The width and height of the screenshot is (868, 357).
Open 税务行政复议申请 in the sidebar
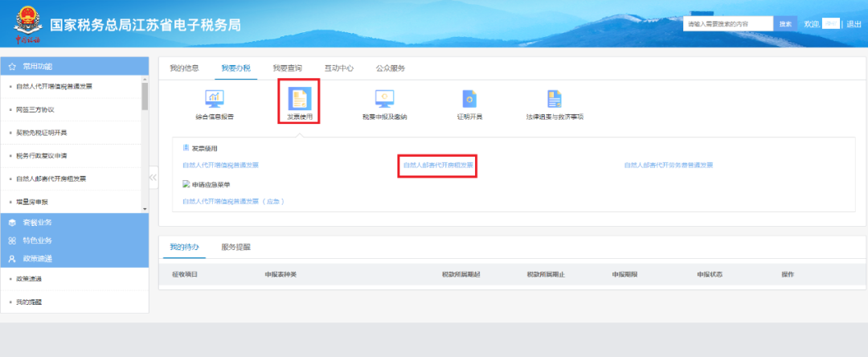[x=42, y=156]
